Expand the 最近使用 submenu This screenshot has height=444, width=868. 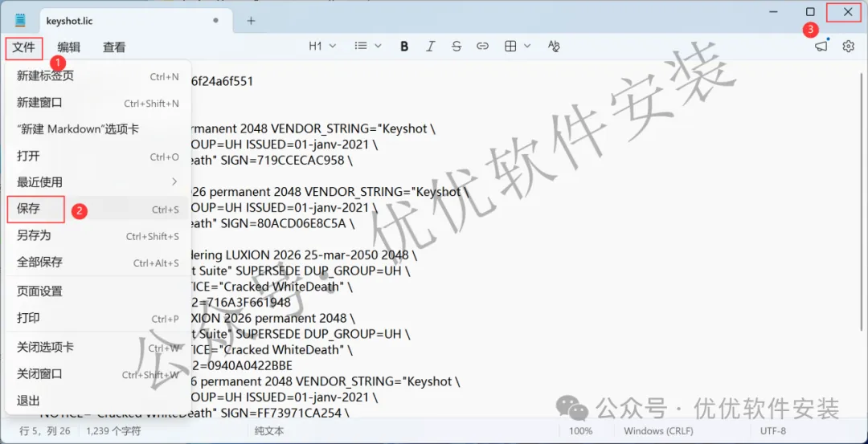tap(98, 182)
